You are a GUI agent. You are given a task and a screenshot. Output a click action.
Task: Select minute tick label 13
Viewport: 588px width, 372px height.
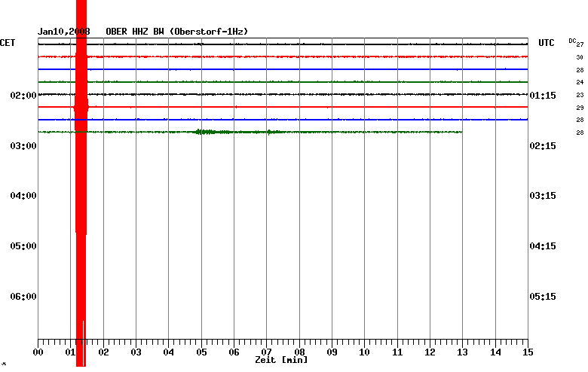point(462,352)
